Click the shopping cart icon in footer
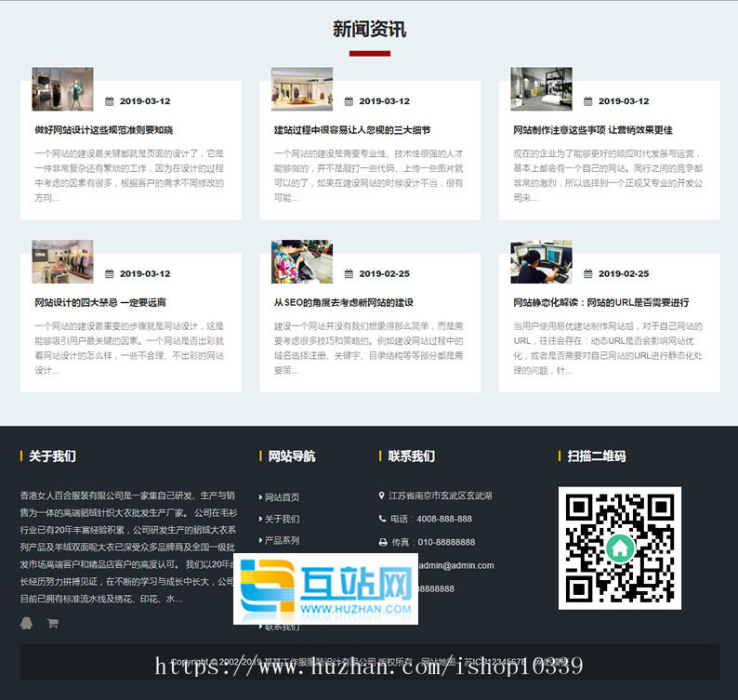The image size is (738, 700). coord(53,623)
